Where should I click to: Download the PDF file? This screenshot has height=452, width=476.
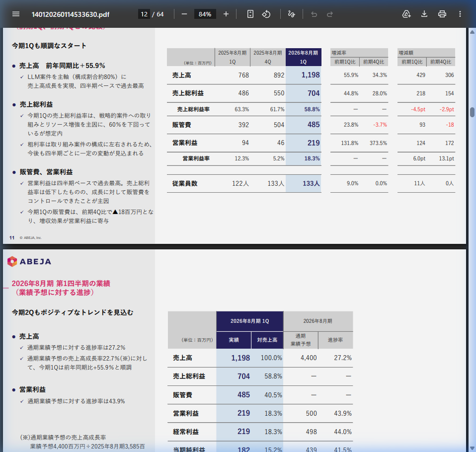tap(424, 14)
